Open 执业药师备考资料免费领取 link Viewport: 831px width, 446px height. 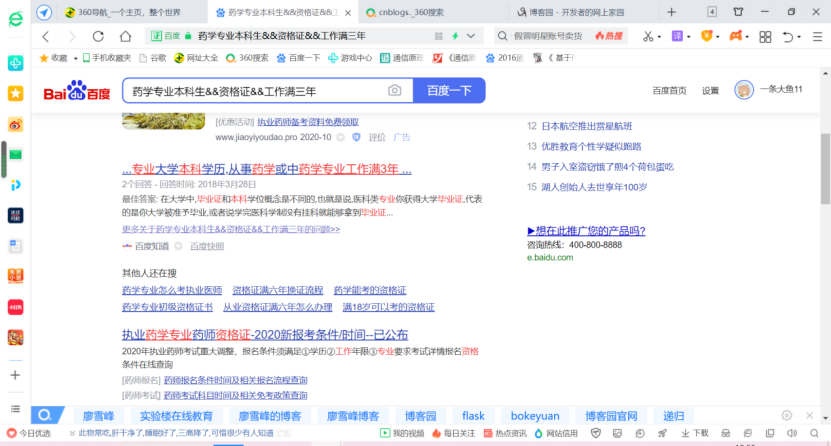click(x=308, y=122)
